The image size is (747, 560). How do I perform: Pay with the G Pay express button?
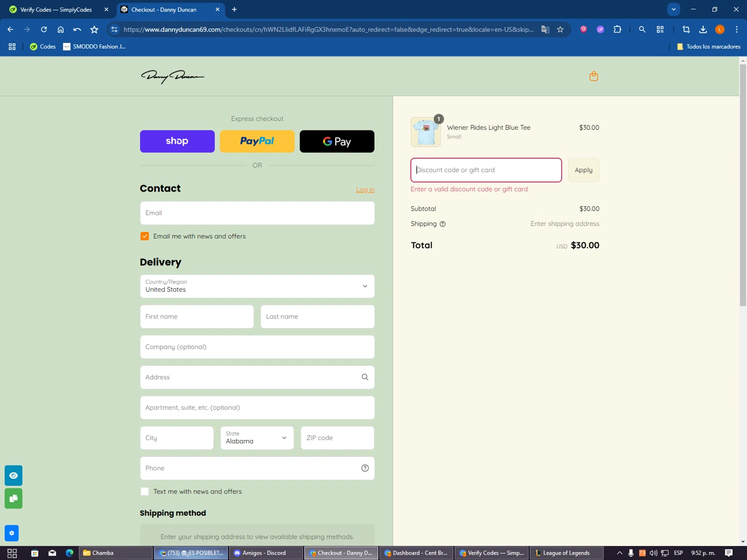[337, 141]
